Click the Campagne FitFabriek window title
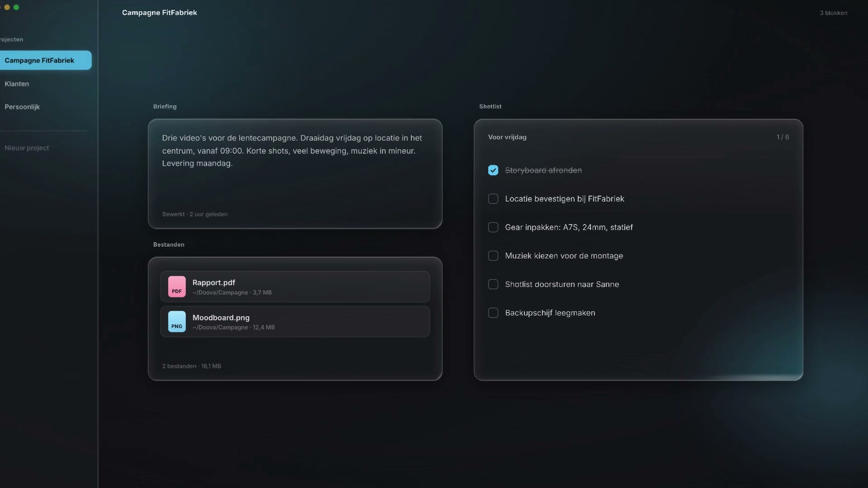Viewport: 868px width, 488px height. (x=160, y=13)
